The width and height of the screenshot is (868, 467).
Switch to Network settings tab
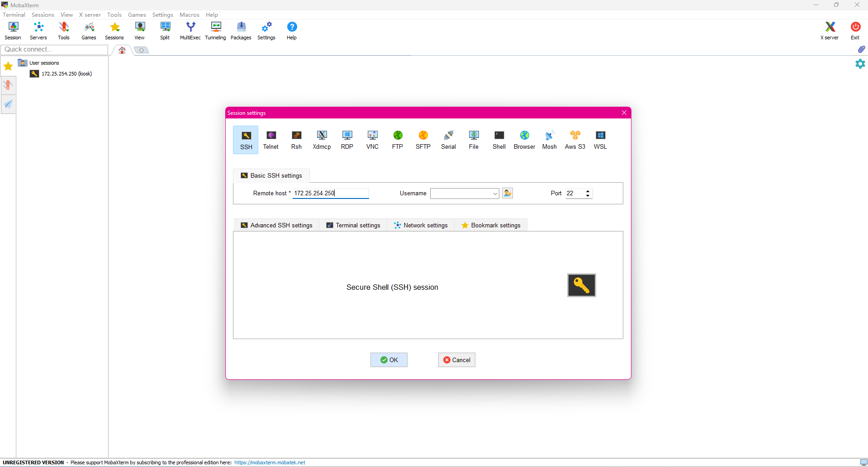421,225
